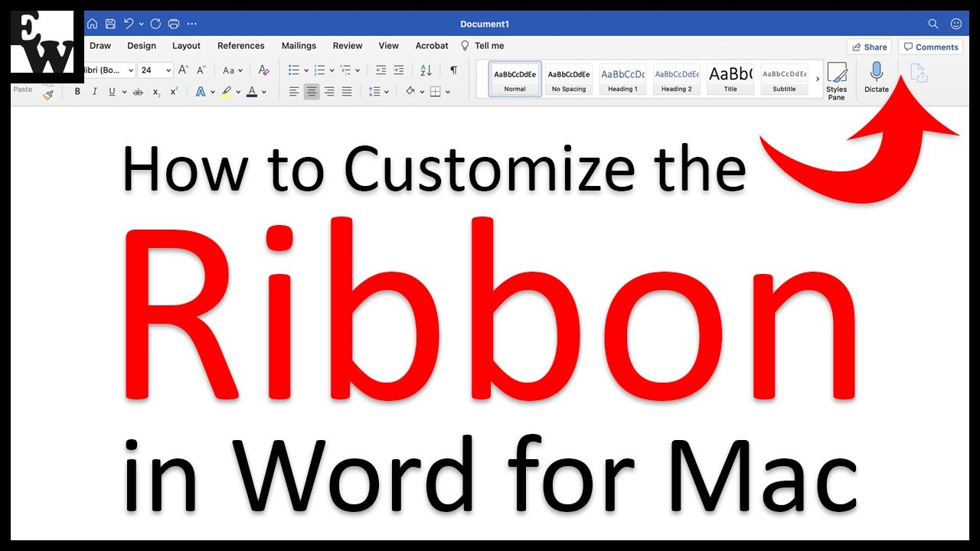Clear all formatting with eraser A icon
980x551 pixels.
click(x=263, y=70)
